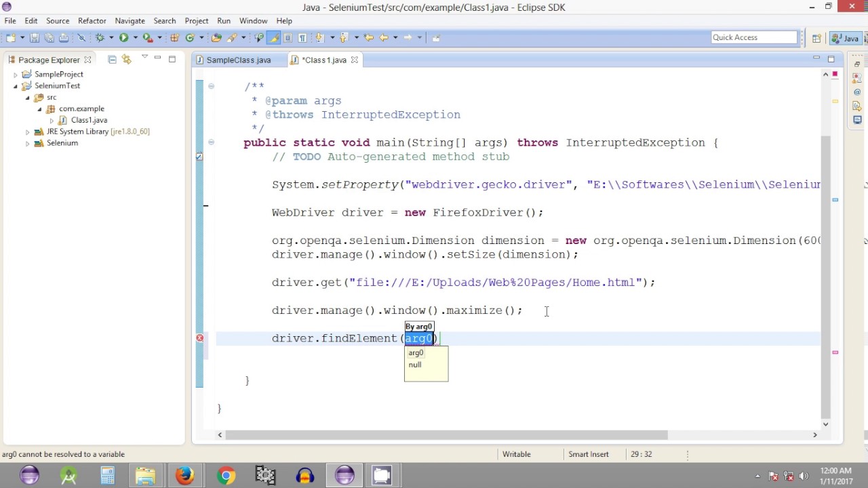Click the New file toolbar icon
Screen dimensions: 868x488
(x=11, y=38)
